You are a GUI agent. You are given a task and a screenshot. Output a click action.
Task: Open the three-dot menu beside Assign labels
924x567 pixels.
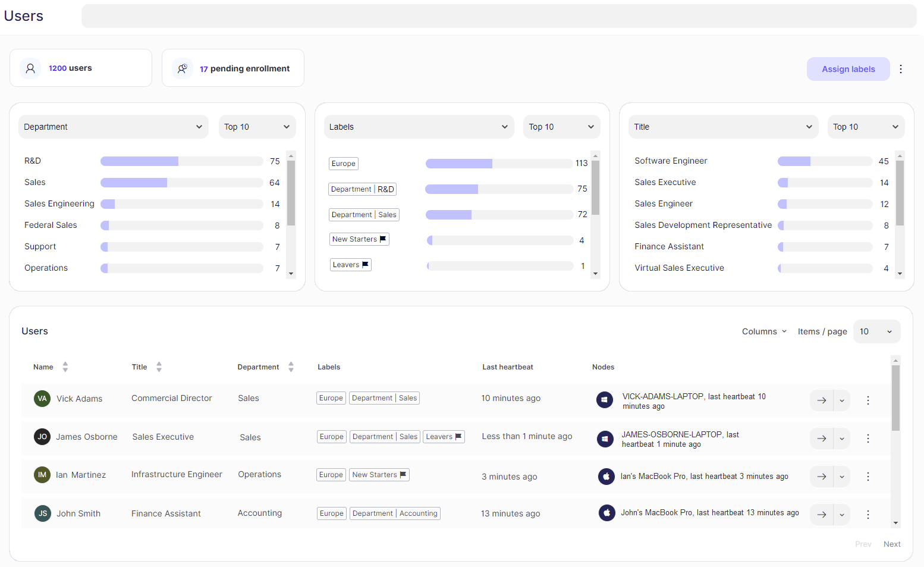(x=901, y=69)
